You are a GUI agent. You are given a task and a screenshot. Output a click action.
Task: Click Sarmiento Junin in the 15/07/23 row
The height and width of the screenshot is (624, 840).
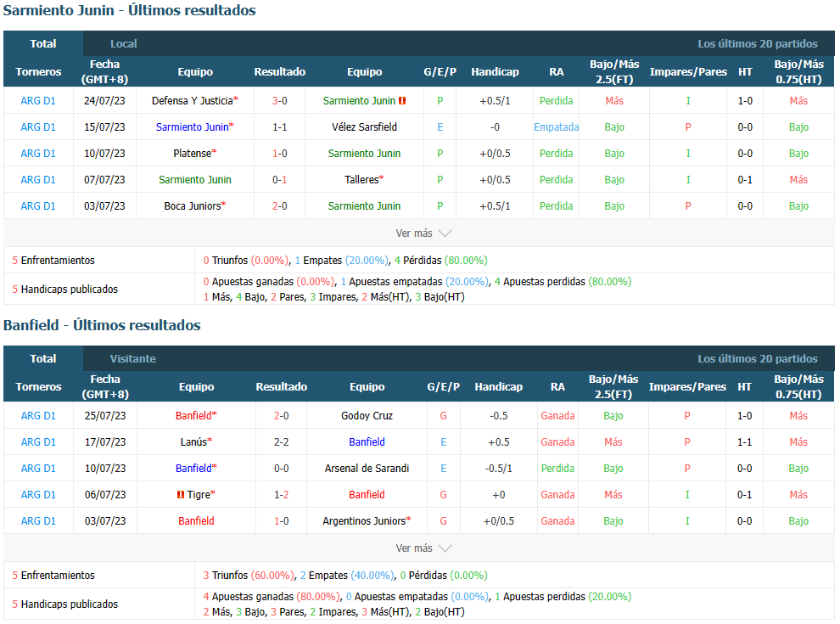(x=193, y=127)
